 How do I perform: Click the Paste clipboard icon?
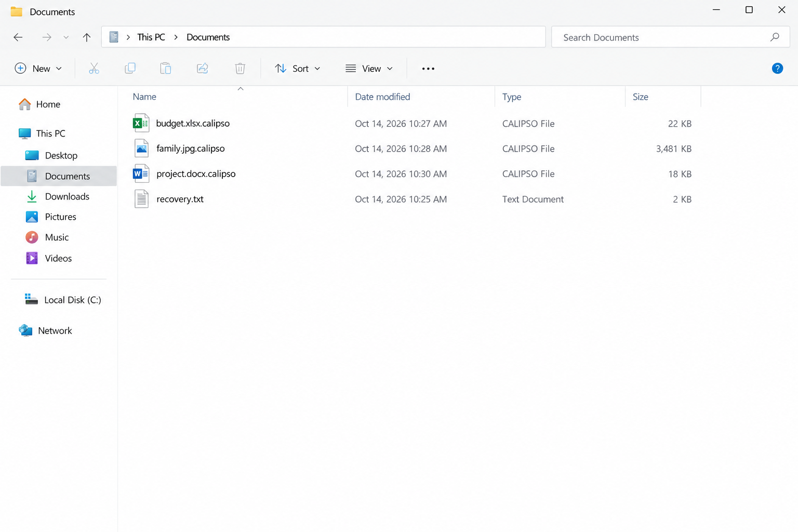coord(165,69)
